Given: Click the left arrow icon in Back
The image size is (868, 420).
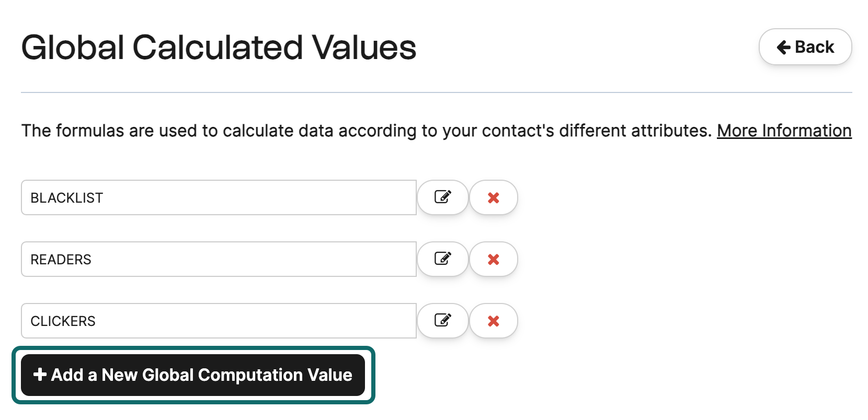Looking at the screenshot, I should (x=783, y=47).
